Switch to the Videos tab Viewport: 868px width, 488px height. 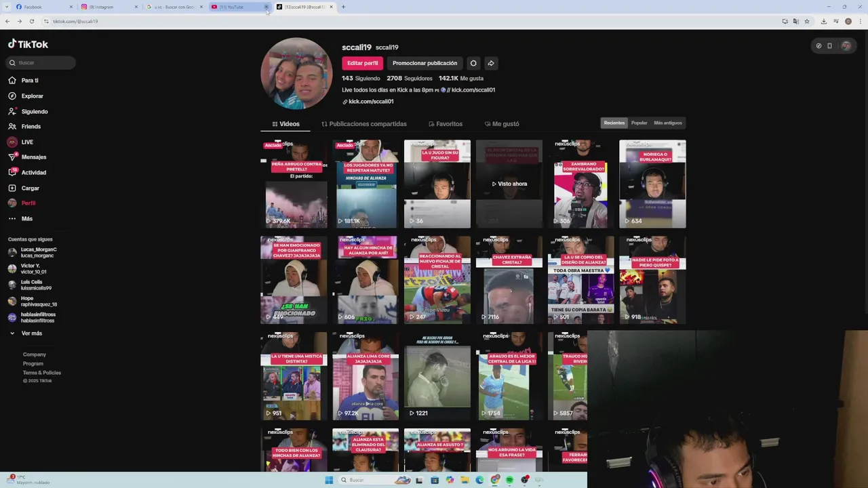click(285, 124)
